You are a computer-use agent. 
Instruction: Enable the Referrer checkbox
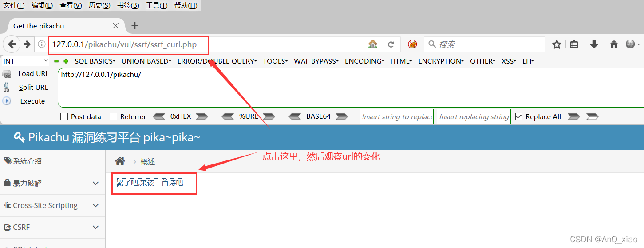tap(113, 116)
